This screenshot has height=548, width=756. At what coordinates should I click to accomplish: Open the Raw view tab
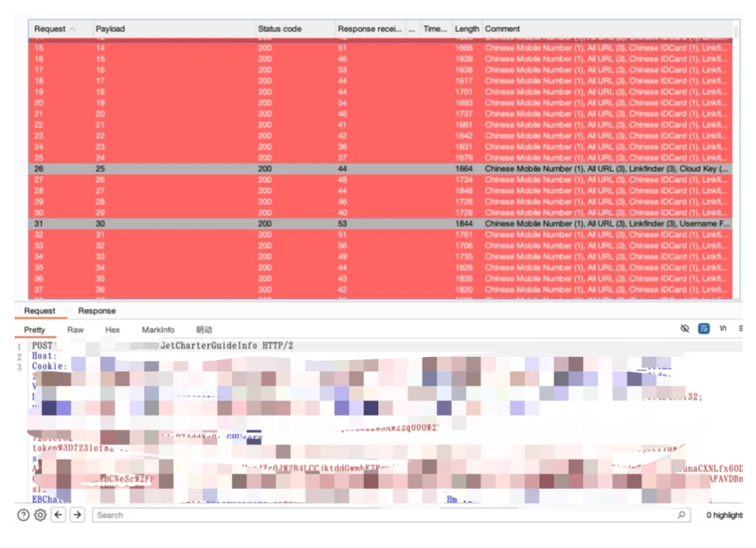[75, 330]
